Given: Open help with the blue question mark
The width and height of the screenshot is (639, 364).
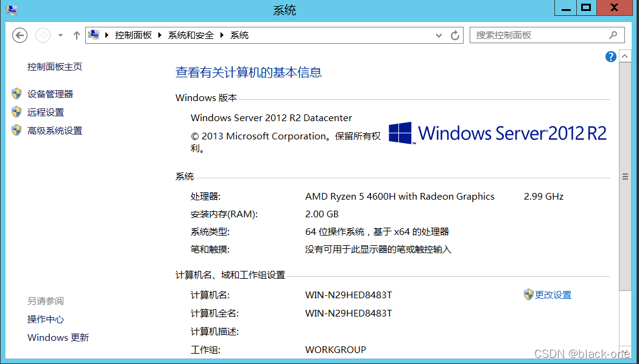Looking at the screenshot, I should tap(610, 57).
